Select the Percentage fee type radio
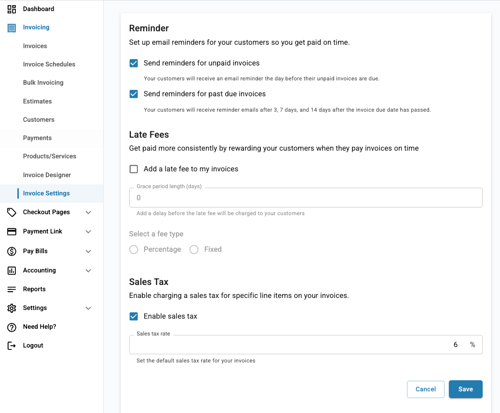The height and width of the screenshot is (413, 500). pyautogui.click(x=134, y=249)
